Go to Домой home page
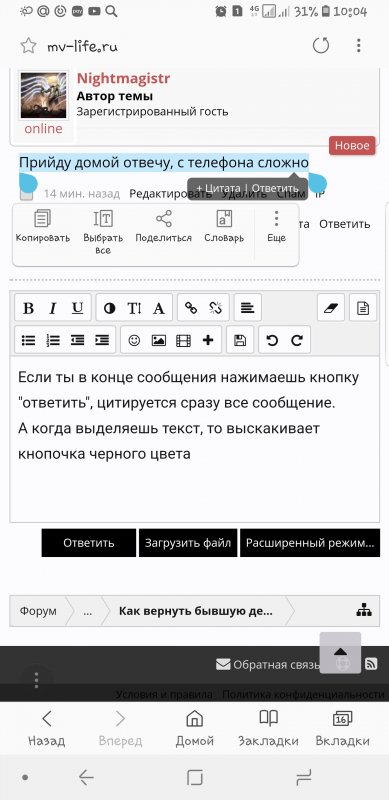Image resolution: width=389 pixels, height=800 pixels. click(193, 728)
